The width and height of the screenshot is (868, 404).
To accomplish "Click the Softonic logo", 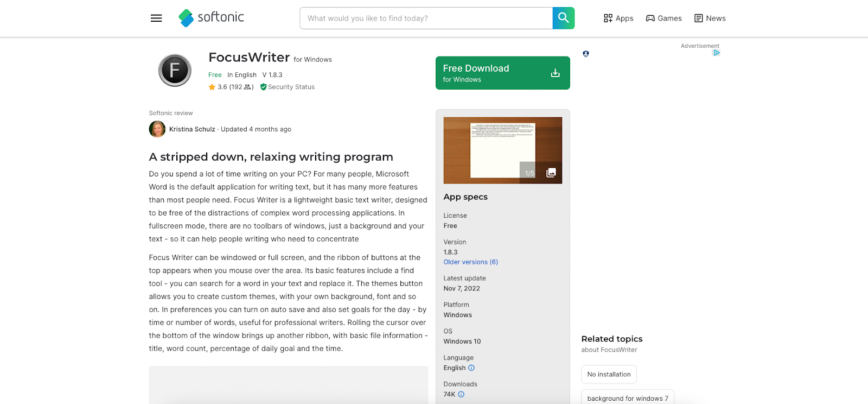I will (212, 18).
